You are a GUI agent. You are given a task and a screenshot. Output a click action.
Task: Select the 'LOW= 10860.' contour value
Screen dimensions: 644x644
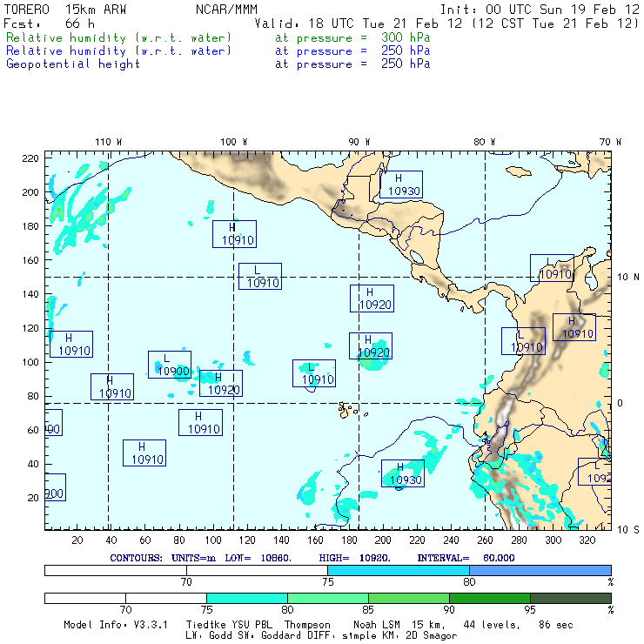pyautogui.click(x=258, y=558)
